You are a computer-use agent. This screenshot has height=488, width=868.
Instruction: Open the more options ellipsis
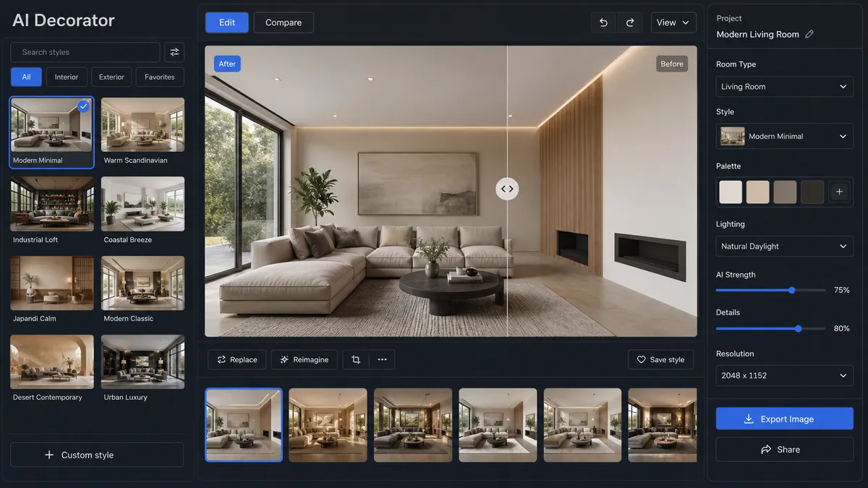click(382, 359)
